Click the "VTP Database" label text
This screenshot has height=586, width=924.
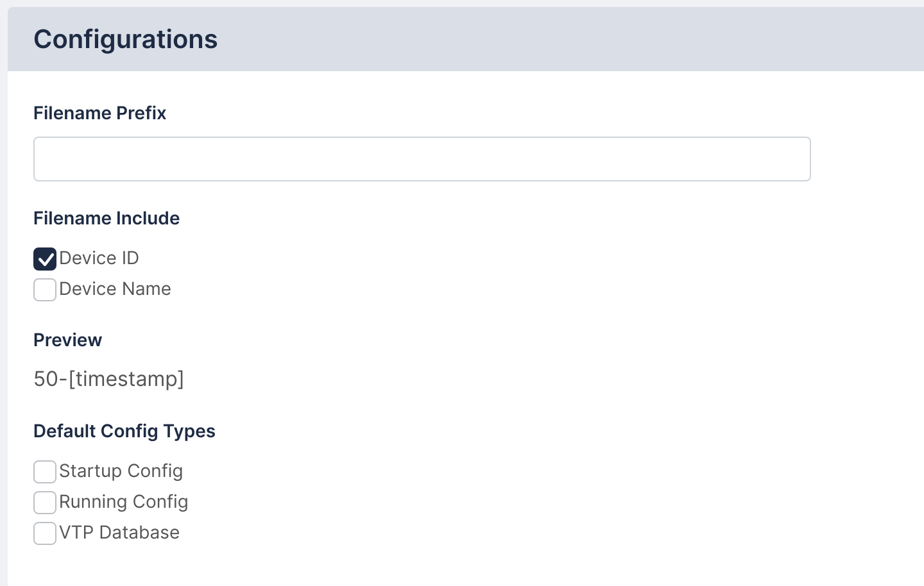[x=119, y=533]
